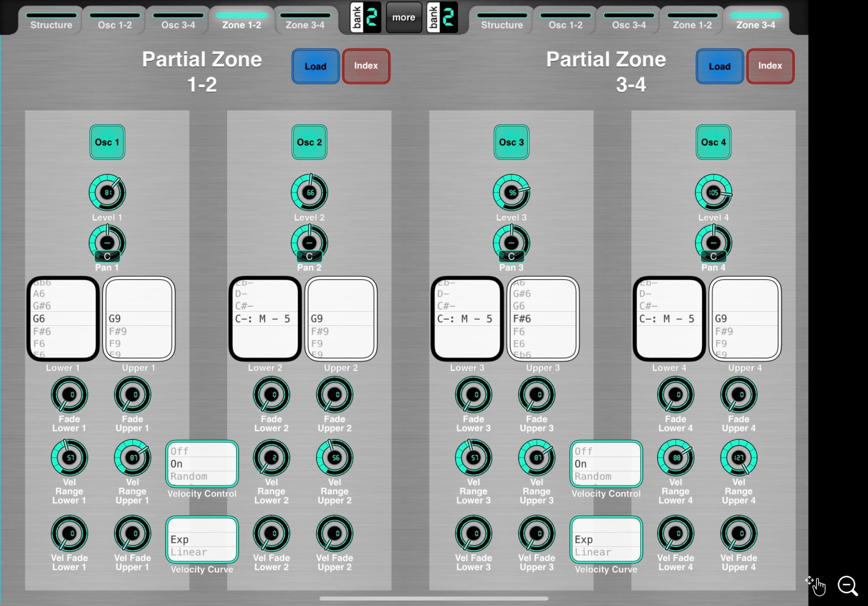This screenshot has width=868, height=606.
Task: Click the Vel Fade Upper 4 knob
Action: pos(739,534)
